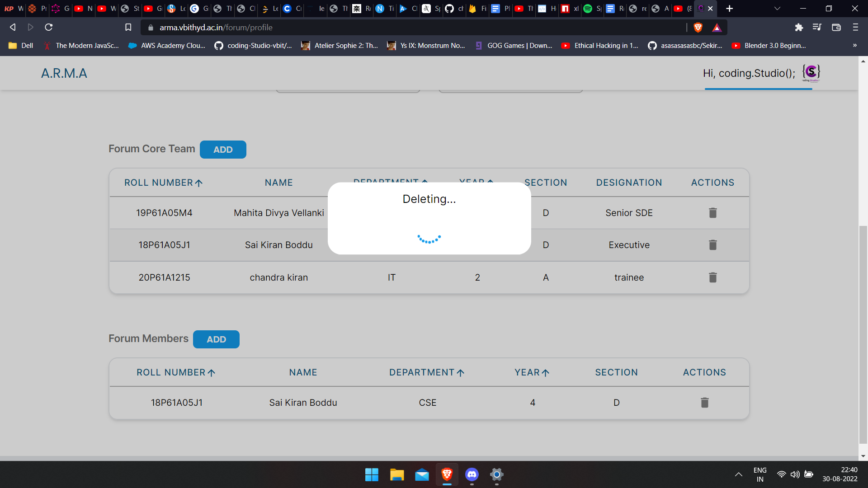This screenshot has height=488, width=868.
Task: Click the coding.Studio profile avatar
Action: (x=811, y=73)
